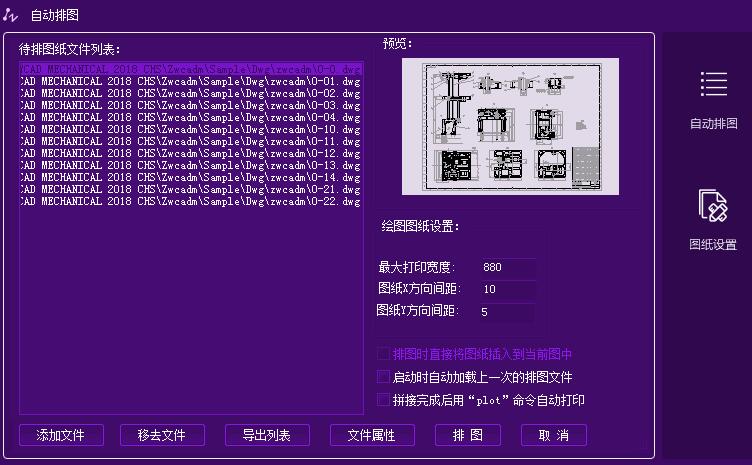Click the 移去文件 button
Image resolution: width=752 pixels, height=465 pixels.
[162, 435]
